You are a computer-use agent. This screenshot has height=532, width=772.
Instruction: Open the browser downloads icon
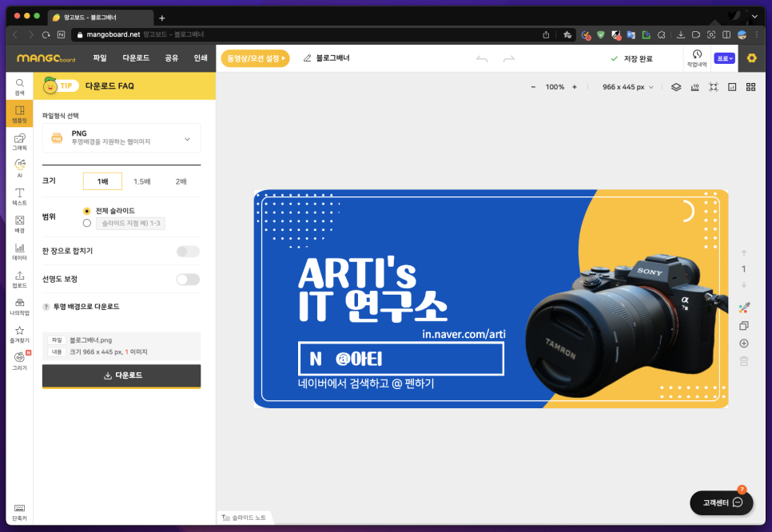pyautogui.click(x=680, y=34)
